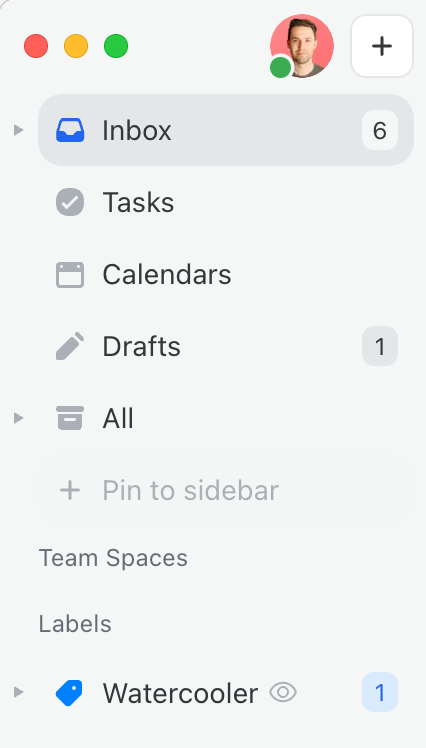Click the Tasks checkmark circle icon
Viewport: 426px width, 748px height.
pyautogui.click(x=70, y=202)
